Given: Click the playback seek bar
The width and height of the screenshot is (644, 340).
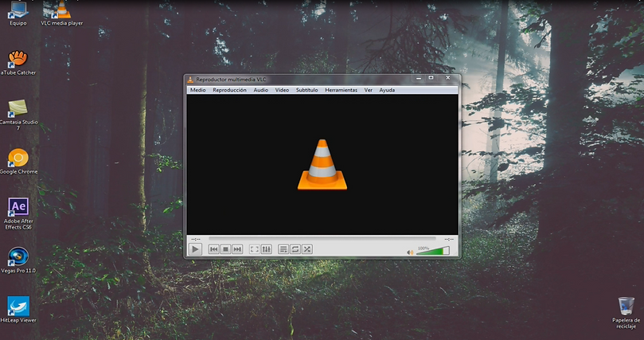Looking at the screenshot, I should click(322, 239).
